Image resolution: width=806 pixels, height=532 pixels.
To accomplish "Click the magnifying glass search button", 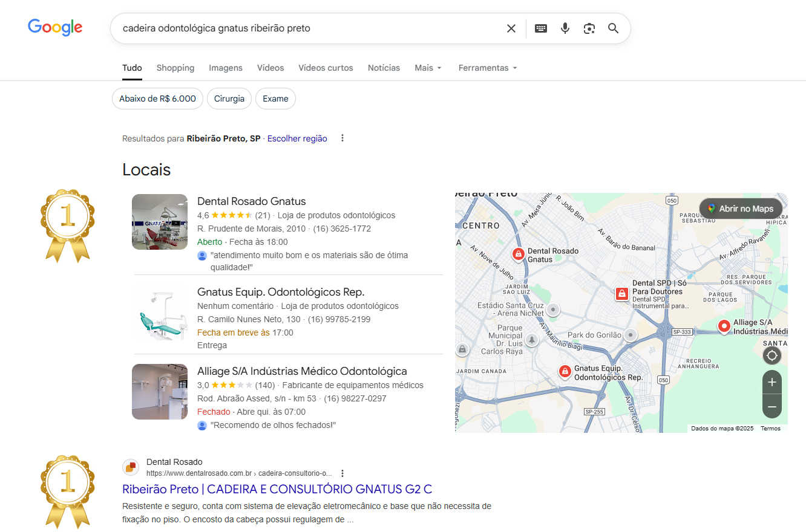I will (614, 28).
